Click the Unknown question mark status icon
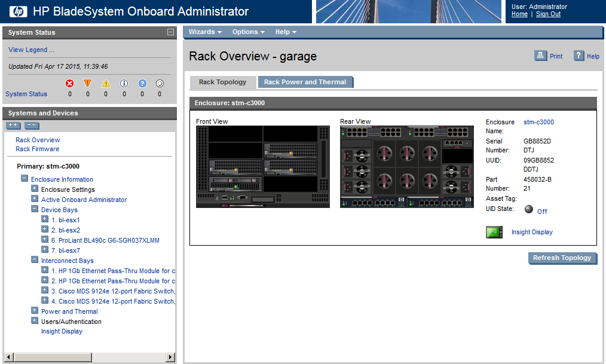Image resolution: width=606 pixels, height=364 pixels. pyautogui.click(x=142, y=84)
